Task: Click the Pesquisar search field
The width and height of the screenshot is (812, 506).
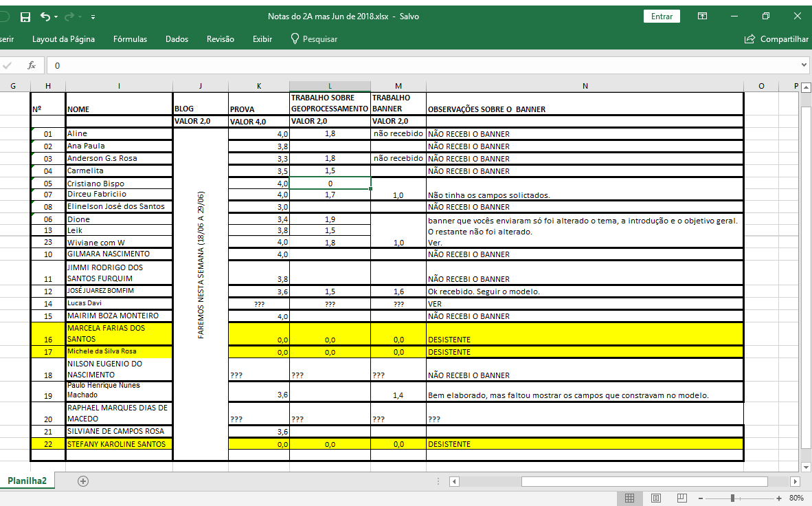Action: coord(314,39)
